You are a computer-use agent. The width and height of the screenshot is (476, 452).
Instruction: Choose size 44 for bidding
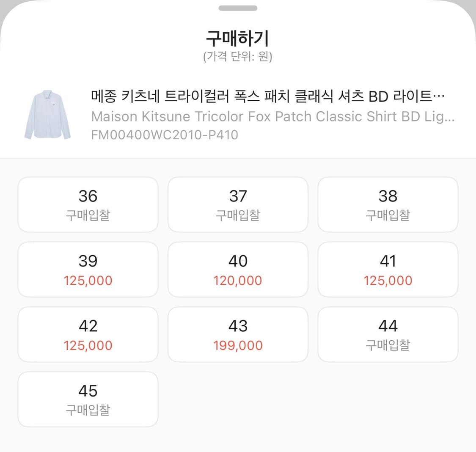click(388, 334)
